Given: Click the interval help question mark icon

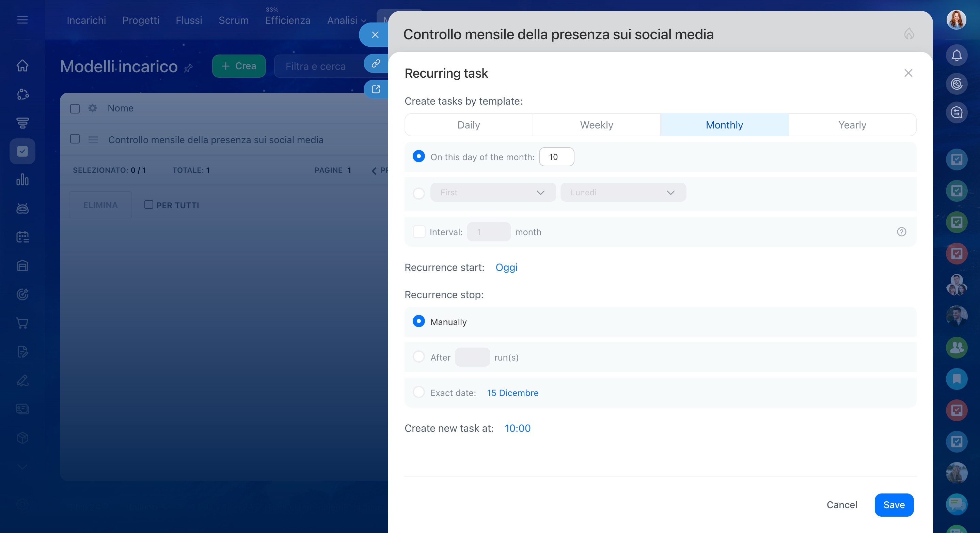Looking at the screenshot, I should (x=901, y=232).
